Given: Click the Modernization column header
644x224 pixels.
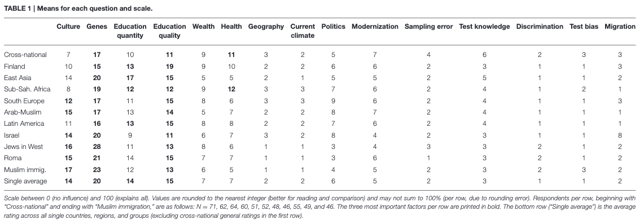Looking at the screenshot, I should pyautogui.click(x=375, y=27).
